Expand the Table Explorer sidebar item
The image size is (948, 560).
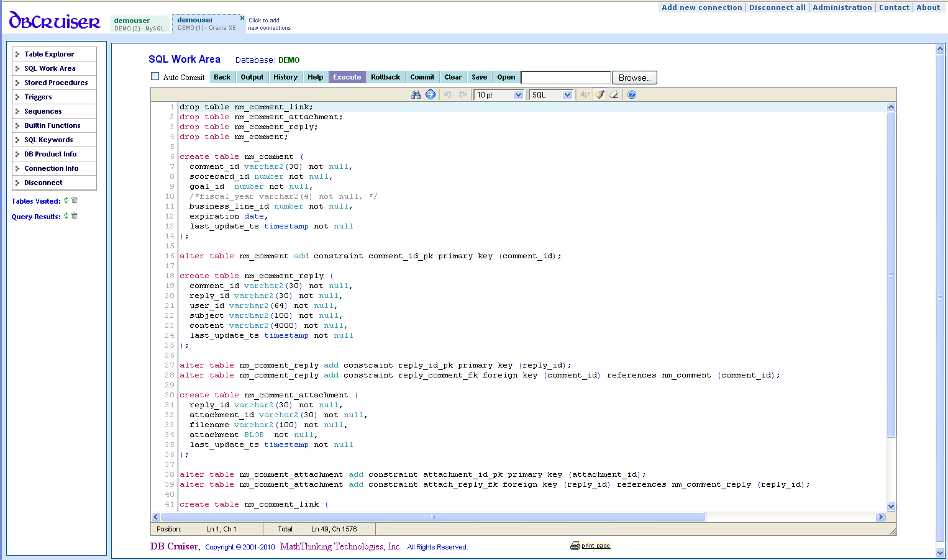49,54
